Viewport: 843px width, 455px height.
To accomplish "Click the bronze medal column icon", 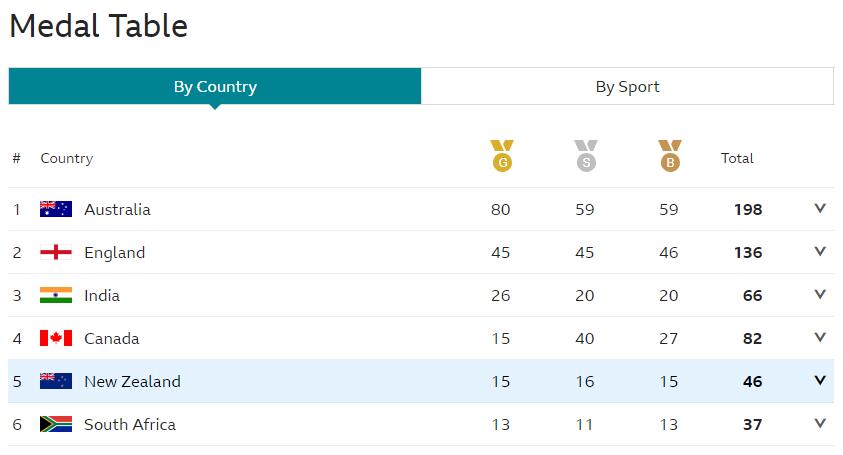I will pos(670,156).
